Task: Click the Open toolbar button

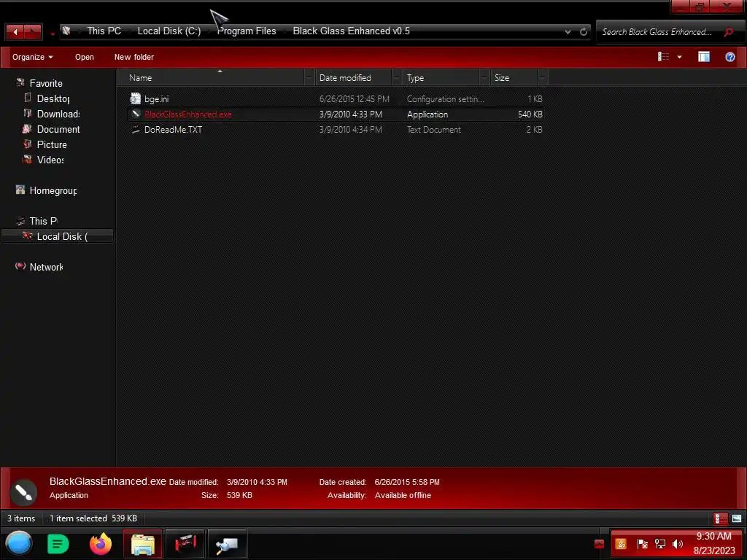Action: coord(85,57)
